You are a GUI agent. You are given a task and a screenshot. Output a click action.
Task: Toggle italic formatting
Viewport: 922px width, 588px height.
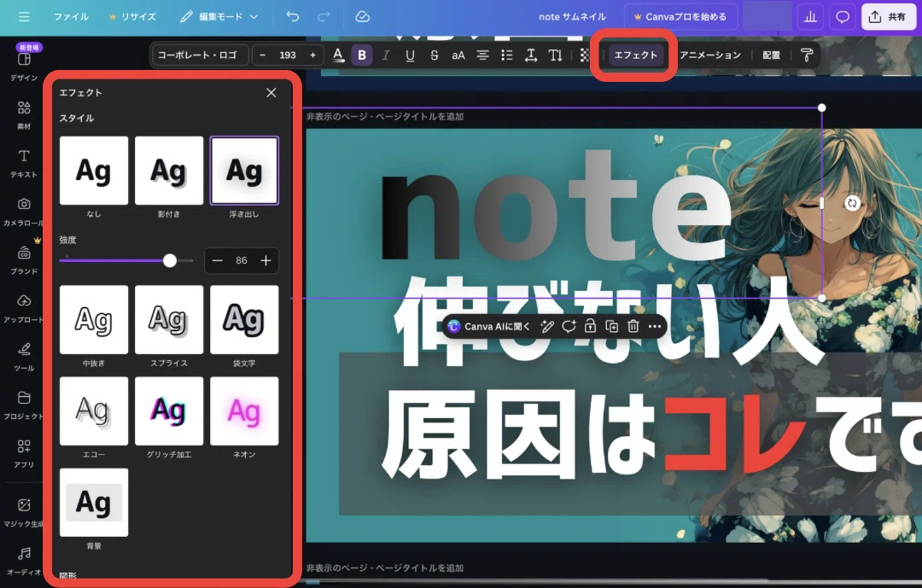coord(386,55)
